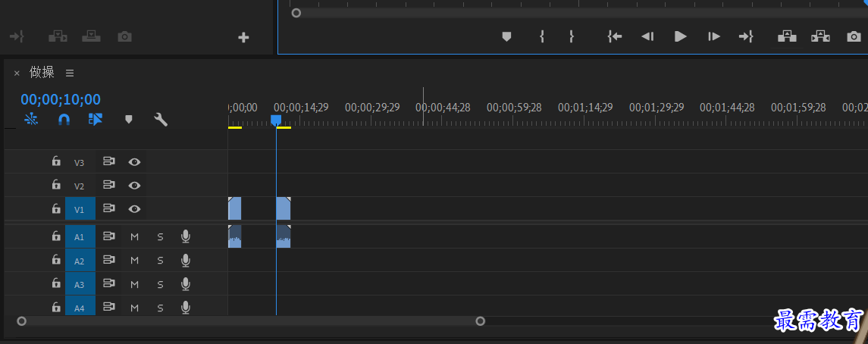Mute the A2 track
The width and height of the screenshot is (868, 344).
pyautogui.click(x=134, y=261)
